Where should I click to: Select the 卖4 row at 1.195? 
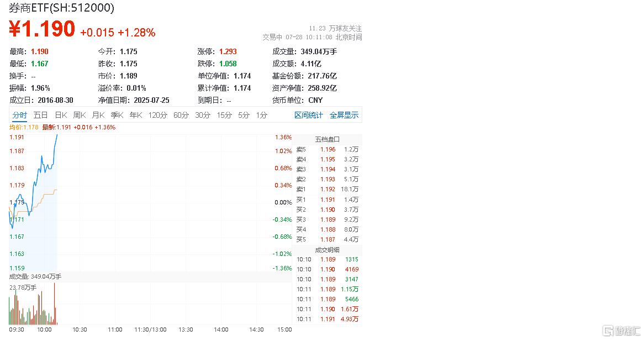tap(328, 159)
